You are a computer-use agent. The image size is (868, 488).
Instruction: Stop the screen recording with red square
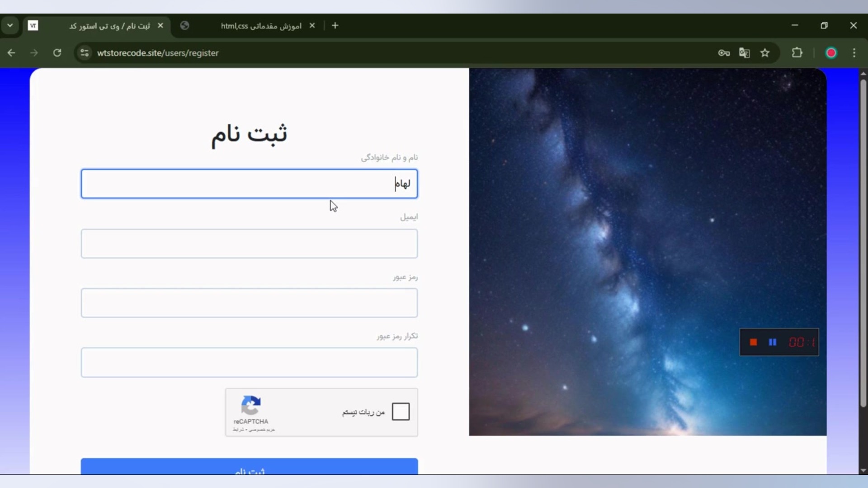[753, 342]
